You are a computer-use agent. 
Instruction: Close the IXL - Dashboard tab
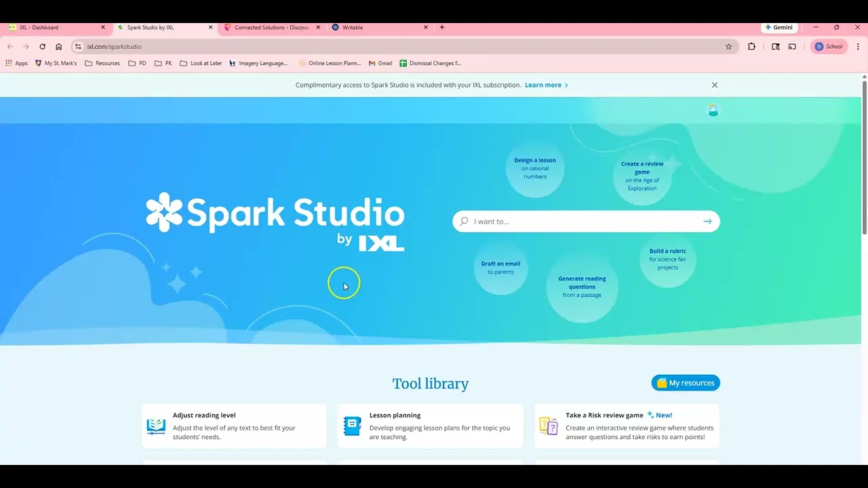[x=103, y=28]
